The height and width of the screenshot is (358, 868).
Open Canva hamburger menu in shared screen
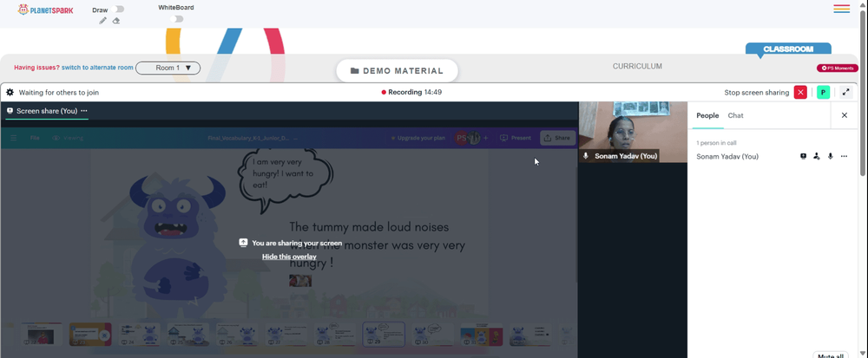(14, 138)
